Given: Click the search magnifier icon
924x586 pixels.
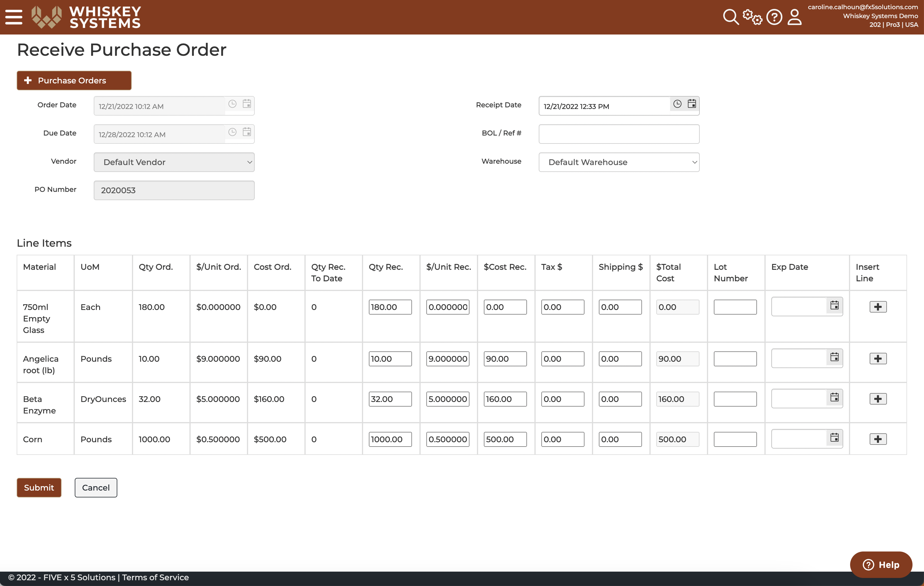Looking at the screenshot, I should click(x=731, y=17).
